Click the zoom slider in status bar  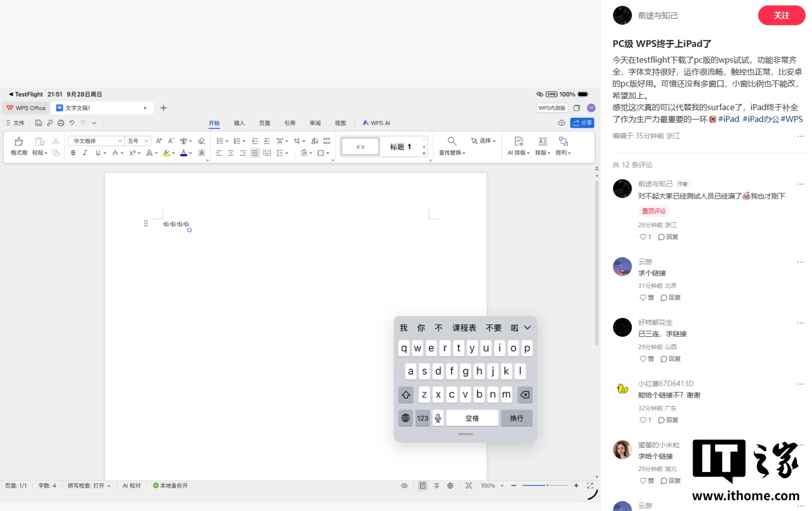tap(545, 486)
